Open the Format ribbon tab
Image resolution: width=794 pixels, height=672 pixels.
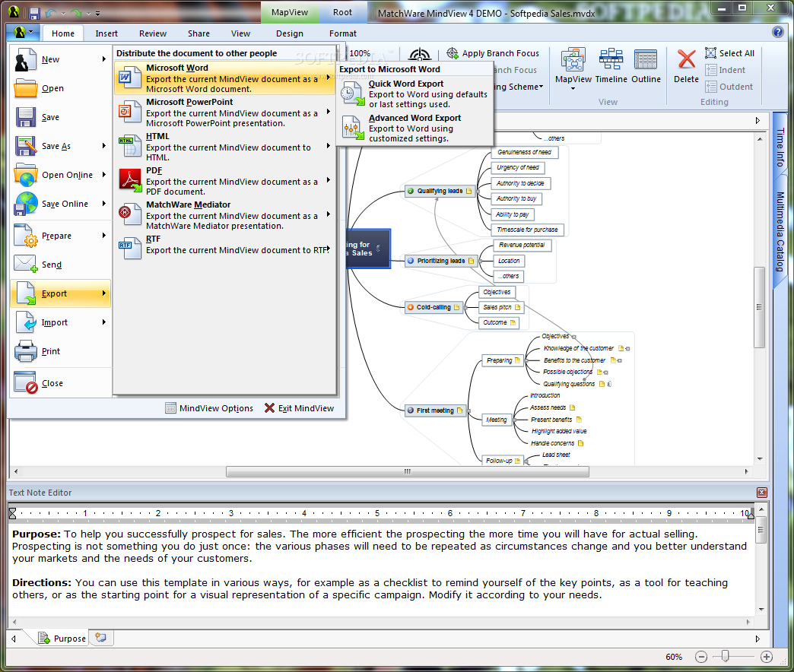pyautogui.click(x=343, y=33)
